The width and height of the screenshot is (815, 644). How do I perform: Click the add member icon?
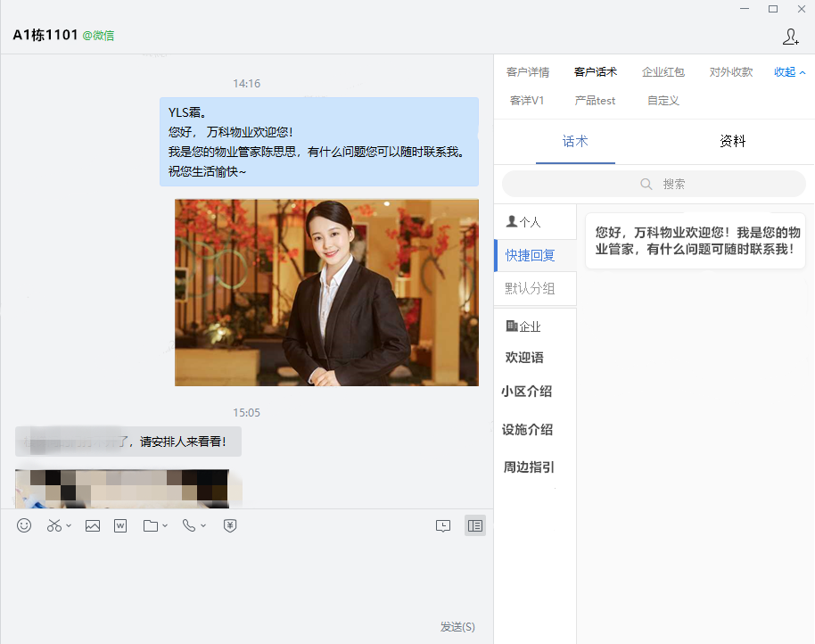tap(790, 37)
